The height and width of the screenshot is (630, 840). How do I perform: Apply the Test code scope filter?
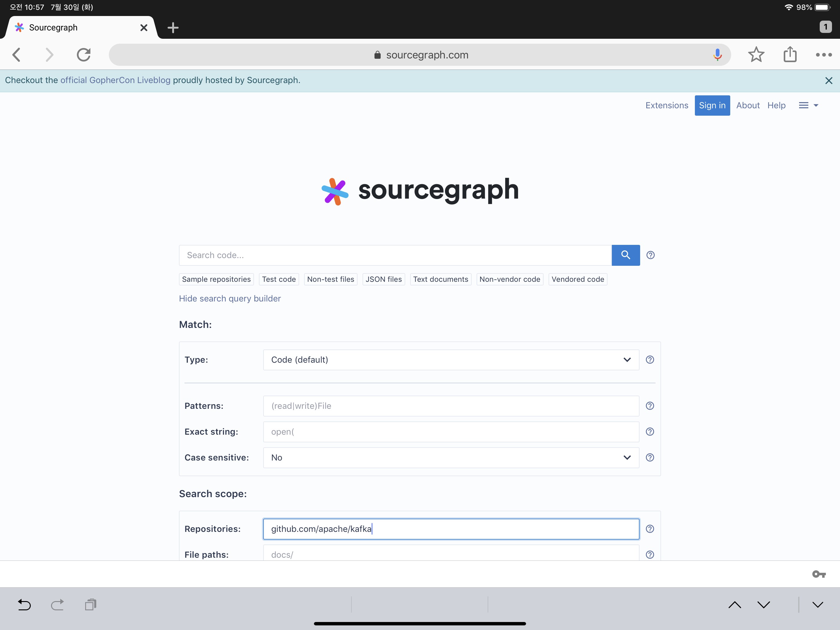pos(278,279)
